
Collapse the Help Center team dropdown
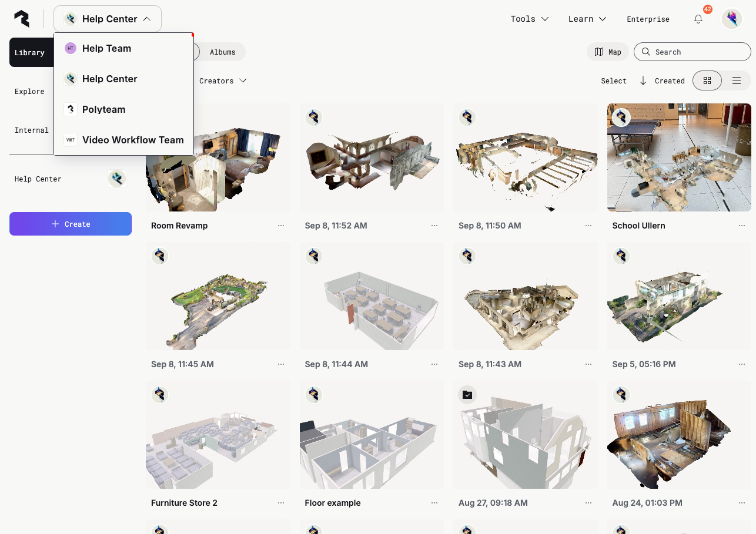[108, 19]
